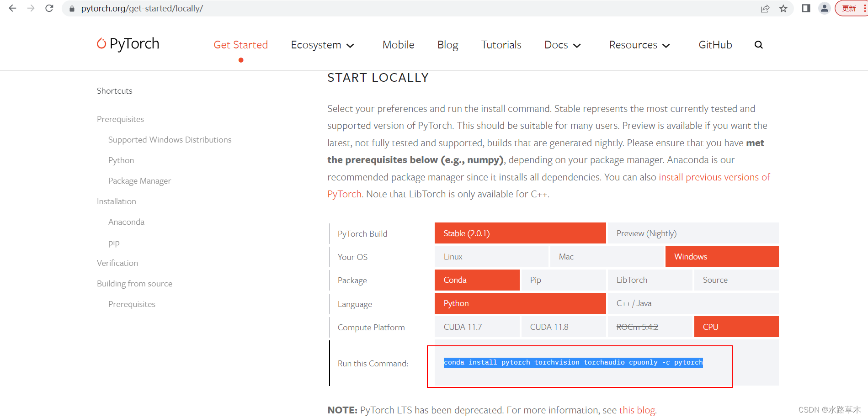
Task: Click Prerequisites under Building from source
Action: coord(132,304)
